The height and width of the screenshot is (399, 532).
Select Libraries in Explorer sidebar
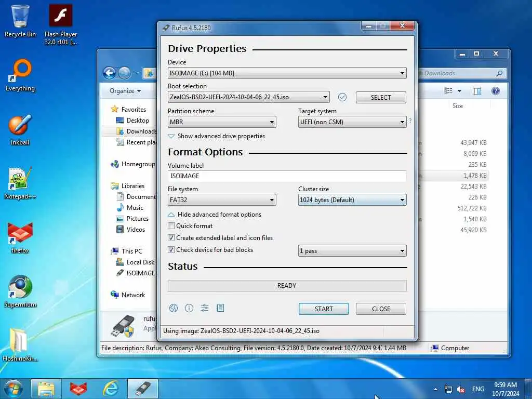[128, 186]
